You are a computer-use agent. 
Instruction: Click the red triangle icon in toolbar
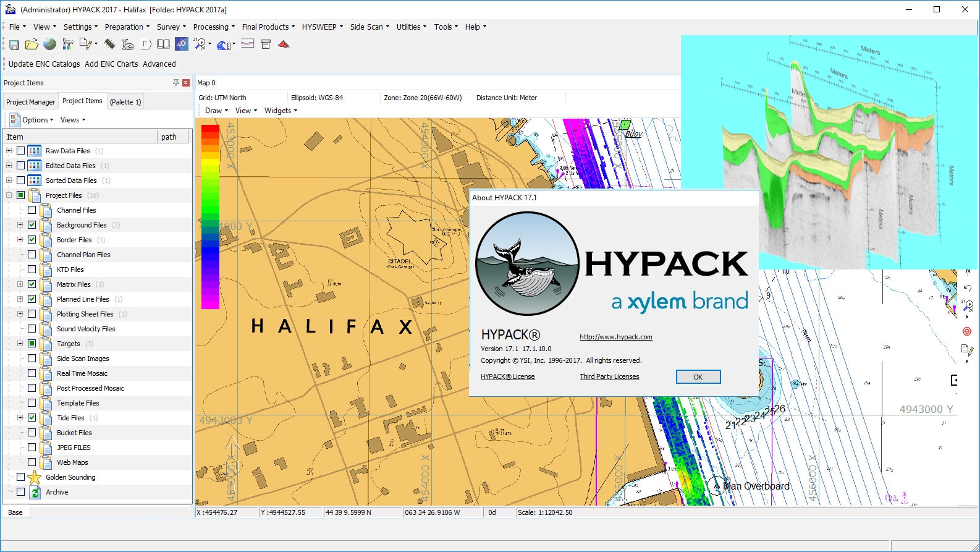pyautogui.click(x=284, y=45)
